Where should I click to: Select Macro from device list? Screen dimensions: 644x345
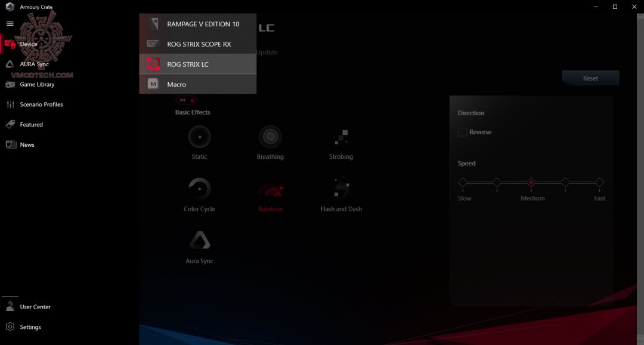(197, 84)
